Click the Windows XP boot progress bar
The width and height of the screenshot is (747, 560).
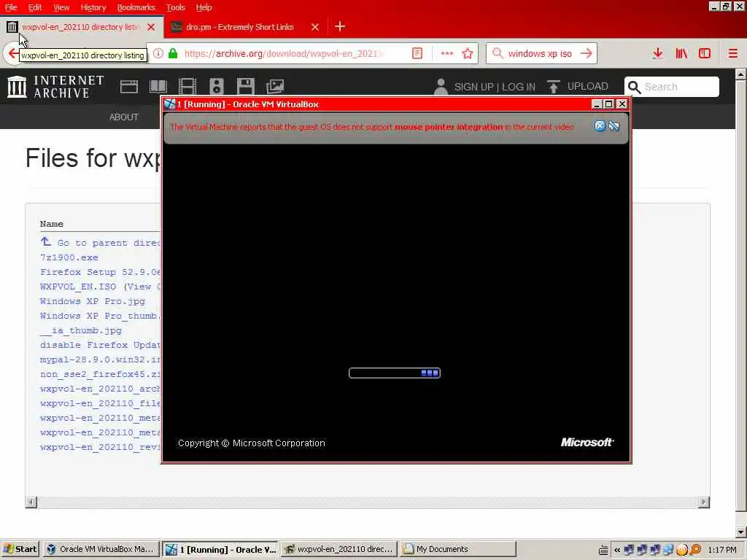pyautogui.click(x=395, y=373)
